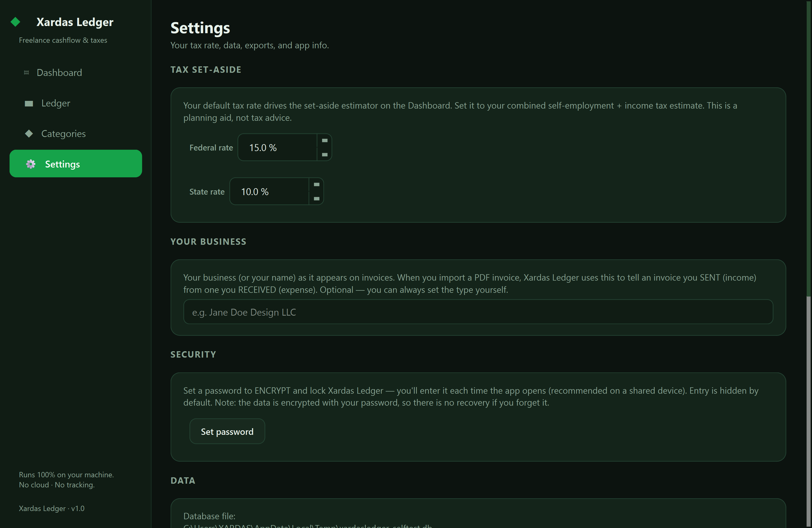The width and height of the screenshot is (812, 528).
Task: Click the DATA section header
Action: coord(183,480)
